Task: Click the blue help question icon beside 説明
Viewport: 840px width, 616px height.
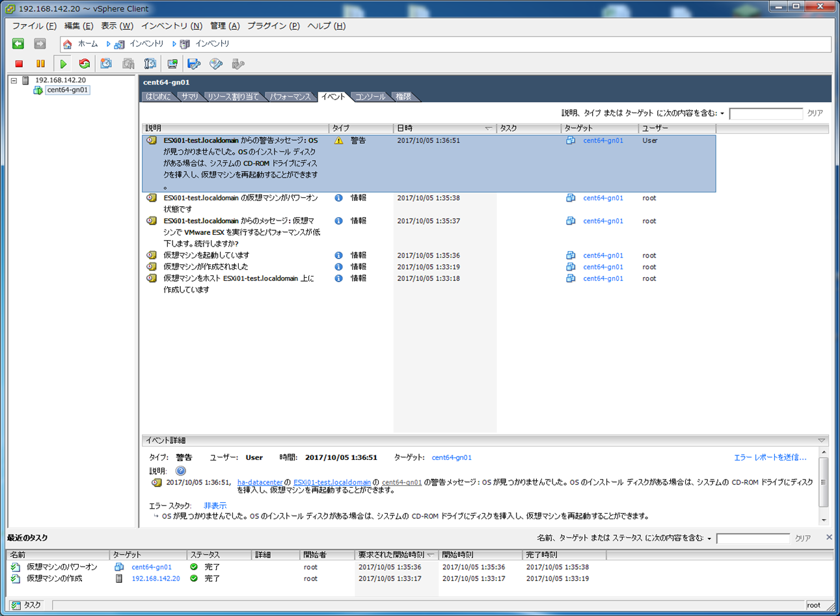Action: click(x=180, y=470)
